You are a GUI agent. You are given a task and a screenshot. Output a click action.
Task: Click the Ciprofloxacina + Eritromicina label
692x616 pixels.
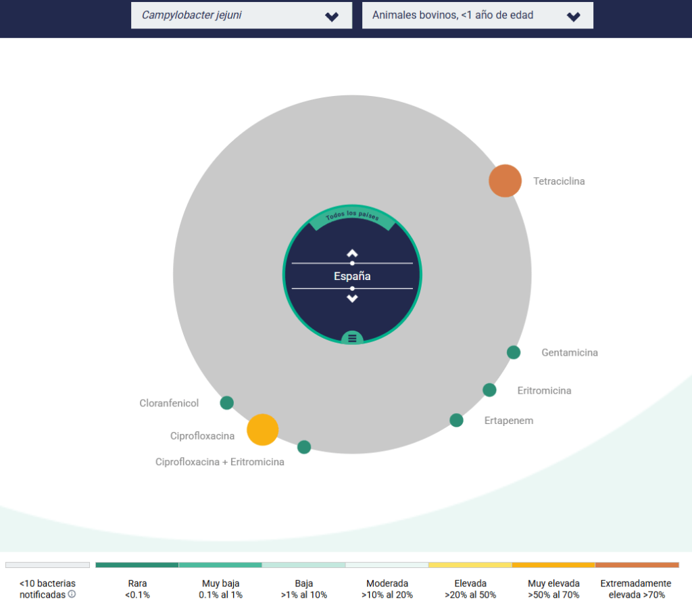click(x=220, y=463)
